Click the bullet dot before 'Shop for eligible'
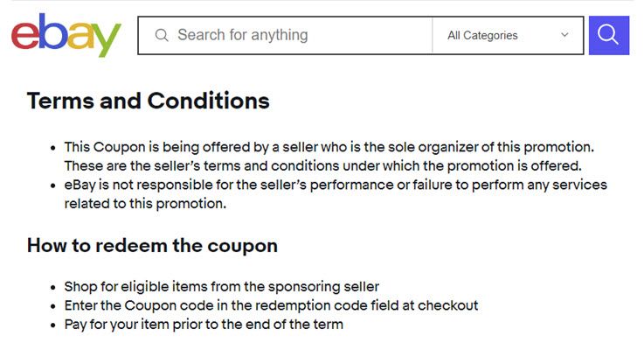The width and height of the screenshot is (644, 343). 53,288
